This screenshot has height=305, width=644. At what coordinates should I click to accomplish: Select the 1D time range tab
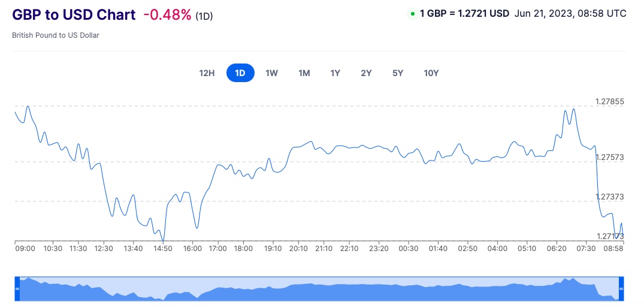coord(240,73)
